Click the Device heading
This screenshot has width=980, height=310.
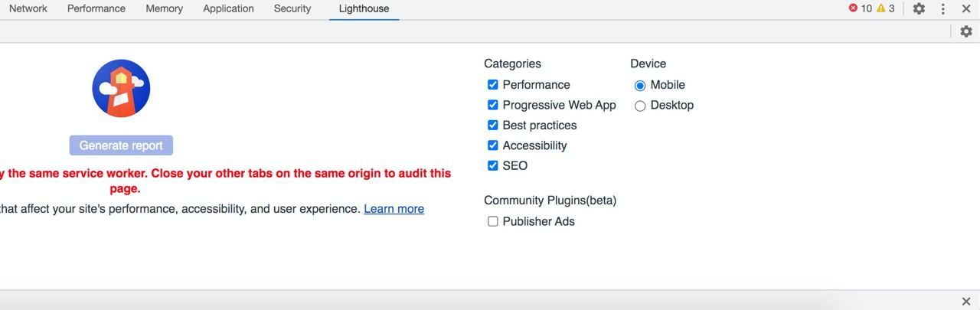pyautogui.click(x=648, y=64)
